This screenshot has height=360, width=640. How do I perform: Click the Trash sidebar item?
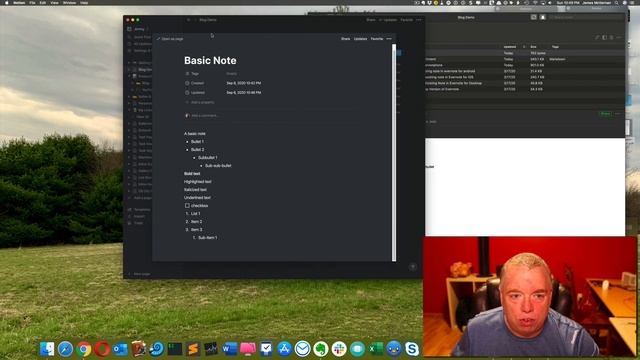pyautogui.click(x=136, y=223)
